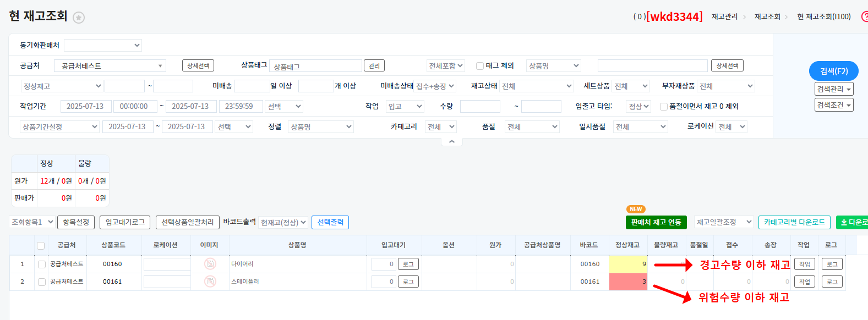868x320 pixels.
Task: Click the image placeholder icon for 스테이플러
Action: coord(210,282)
